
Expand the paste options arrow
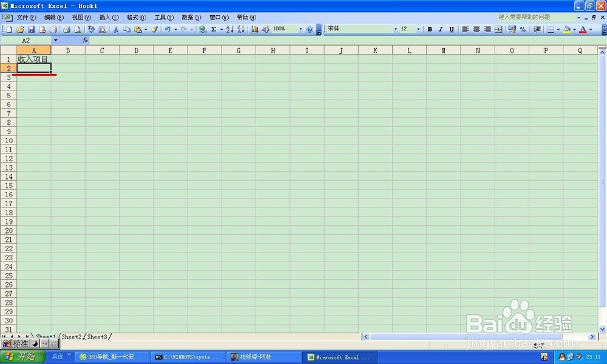pyautogui.click(x=146, y=29)
